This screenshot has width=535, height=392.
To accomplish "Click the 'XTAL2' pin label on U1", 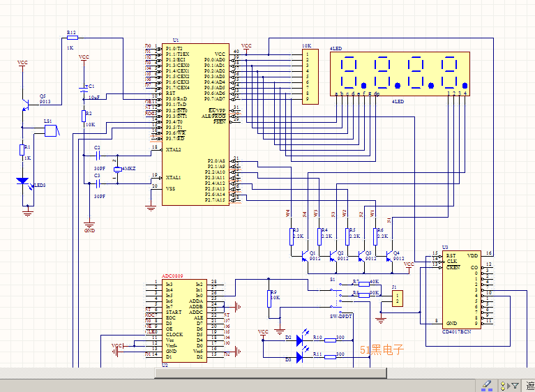I will click(x=173, y=150).
